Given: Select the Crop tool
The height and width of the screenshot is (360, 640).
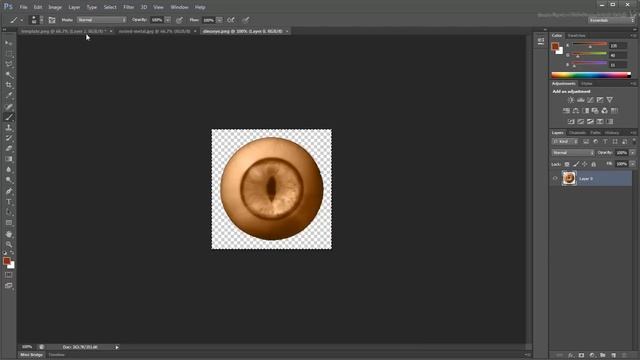Looking at the screenshot, I should click(9, 85).
